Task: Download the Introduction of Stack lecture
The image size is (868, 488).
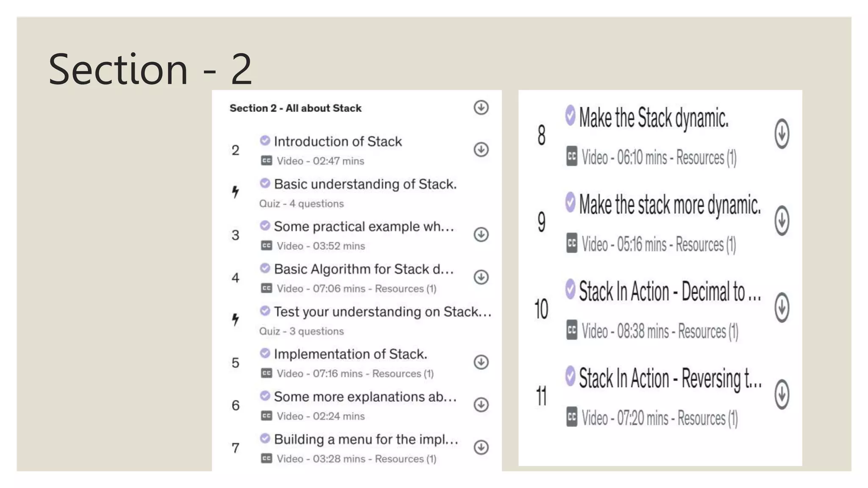Action: click(x=481, y=150)
